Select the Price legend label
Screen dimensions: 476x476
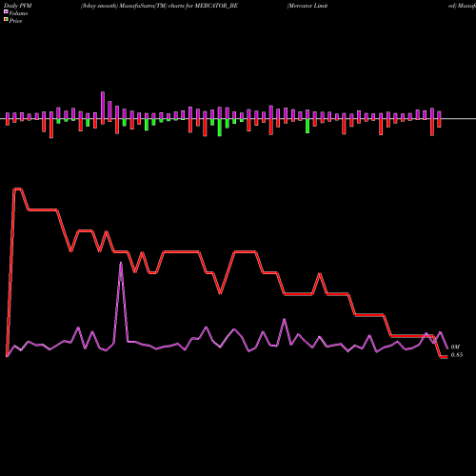16,21
